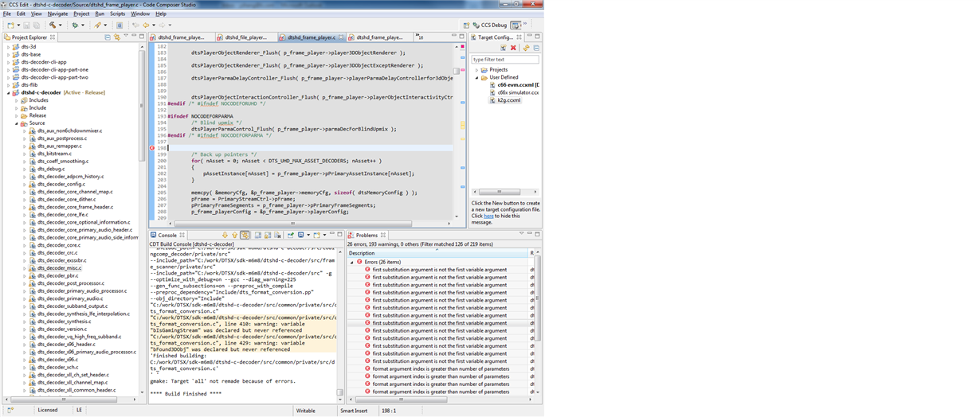Expand dts-base project
980x417 pixels.
9,55
